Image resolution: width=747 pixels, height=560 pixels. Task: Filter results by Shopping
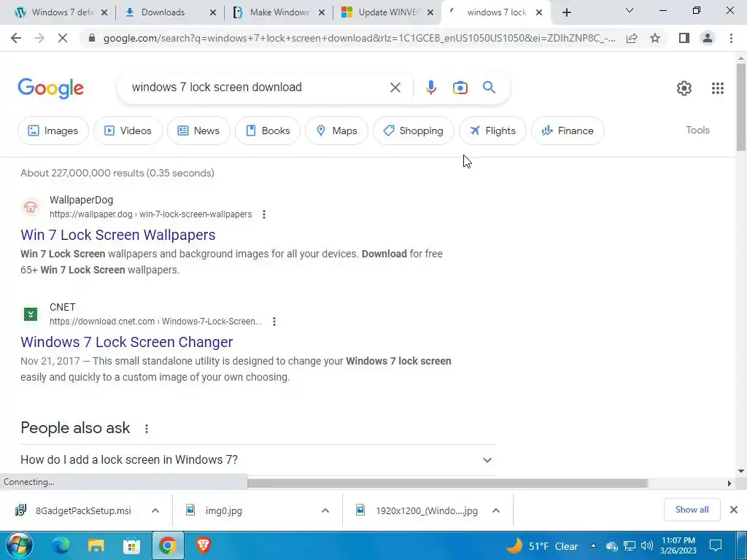(x=414, y=131)
